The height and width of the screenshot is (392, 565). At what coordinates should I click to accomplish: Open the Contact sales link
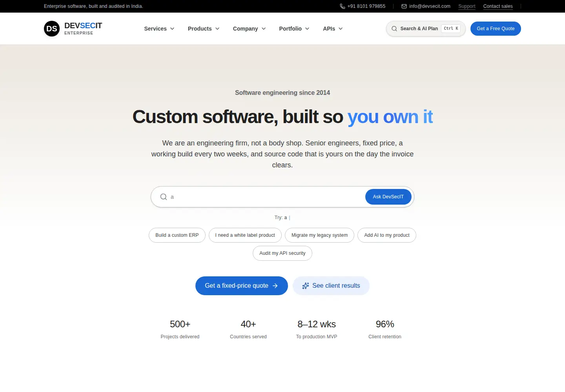[x=498, y=6]
